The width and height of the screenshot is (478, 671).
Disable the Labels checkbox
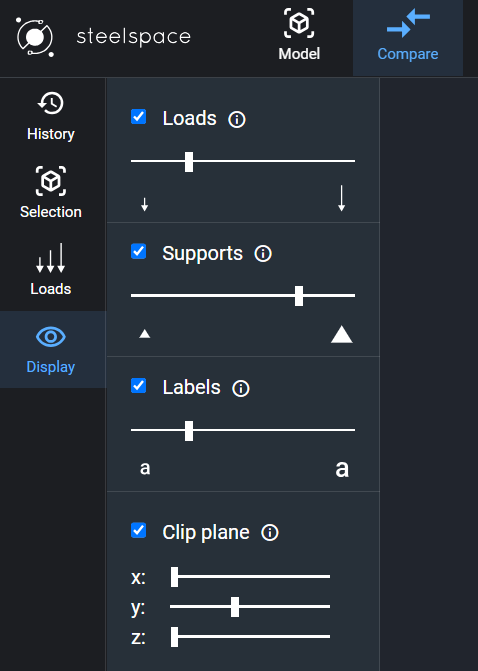139,386
